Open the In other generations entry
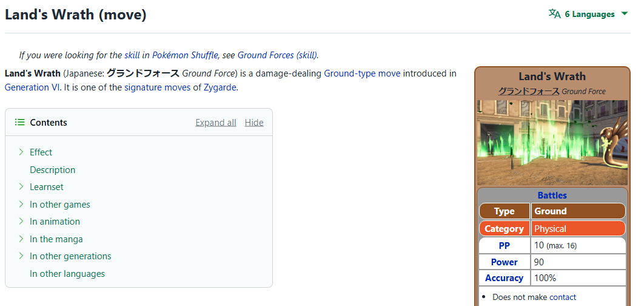This screenshot has width=644, height=306. 70,256
